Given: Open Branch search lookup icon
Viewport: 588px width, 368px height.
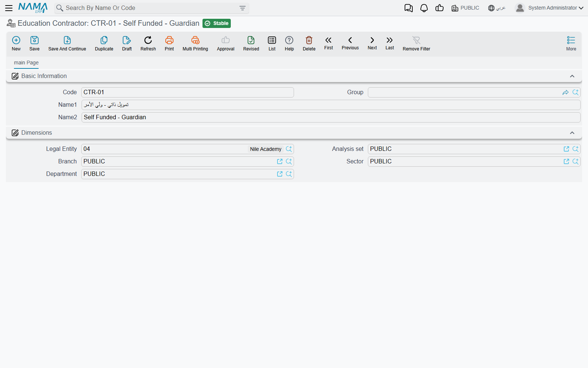Looking at the screenshot, I should 289,162.
